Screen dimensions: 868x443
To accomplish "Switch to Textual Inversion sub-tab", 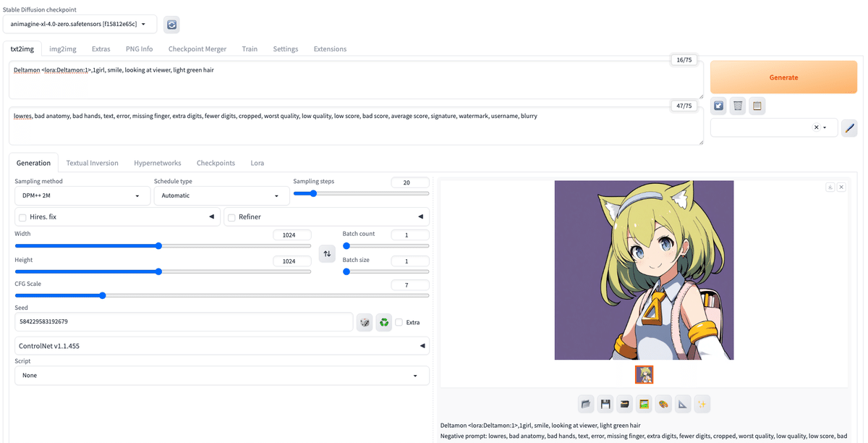I will pyautogui.click(x=93, y=163).
